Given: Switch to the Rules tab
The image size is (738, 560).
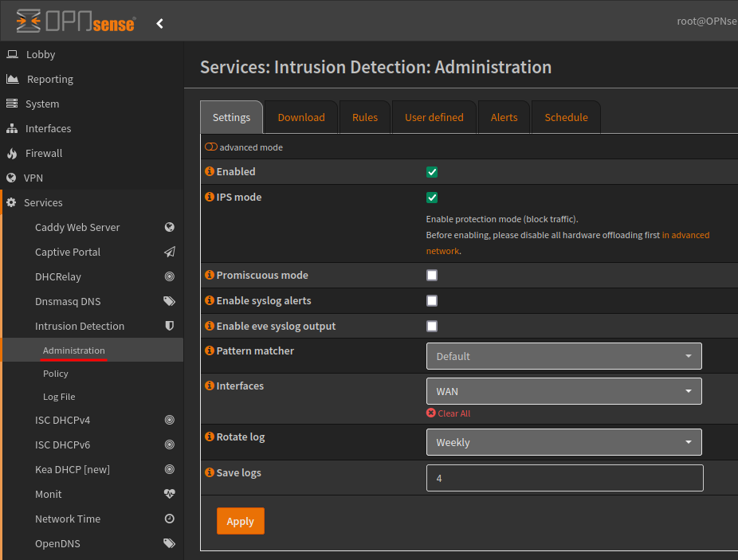Looking at the screenshot, I should (365, 117).
